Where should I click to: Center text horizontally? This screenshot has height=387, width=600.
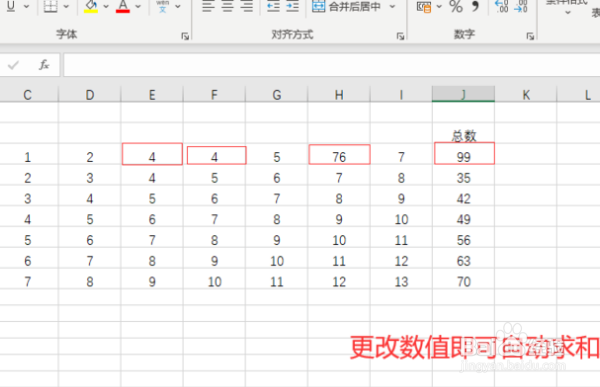pos(228,6)
